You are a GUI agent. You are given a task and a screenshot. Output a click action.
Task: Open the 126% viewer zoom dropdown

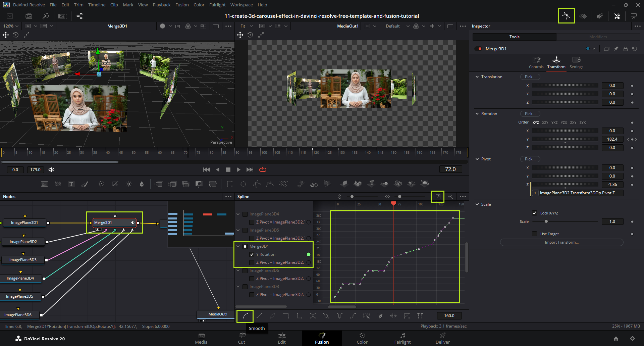point(11,26)
